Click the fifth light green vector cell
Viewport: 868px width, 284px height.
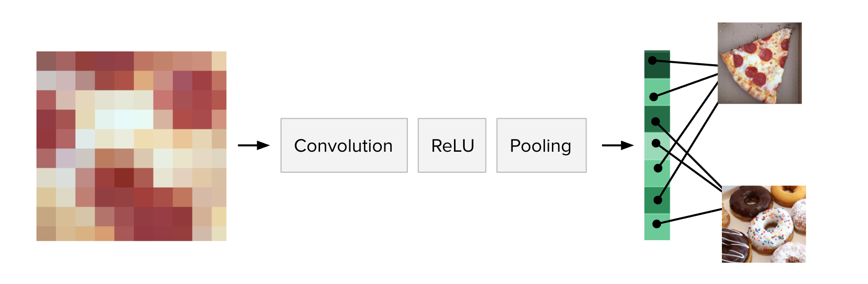click(657, 174)
